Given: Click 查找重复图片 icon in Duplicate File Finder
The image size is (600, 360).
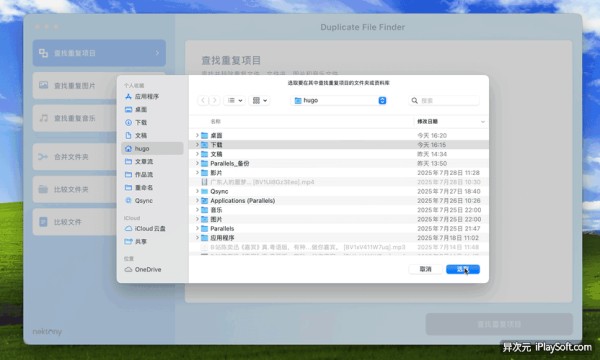Looking at the screenshot, I should point(44,85).
